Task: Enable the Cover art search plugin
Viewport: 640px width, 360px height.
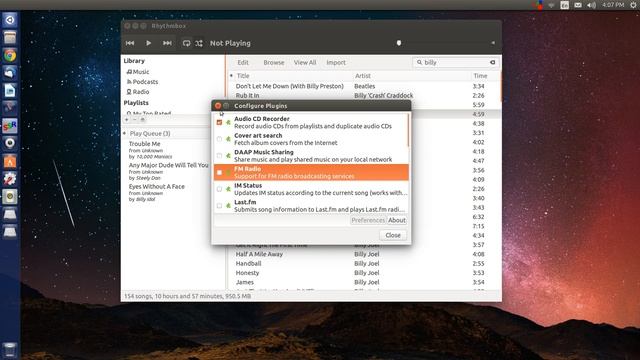Action: click(219, 139)
